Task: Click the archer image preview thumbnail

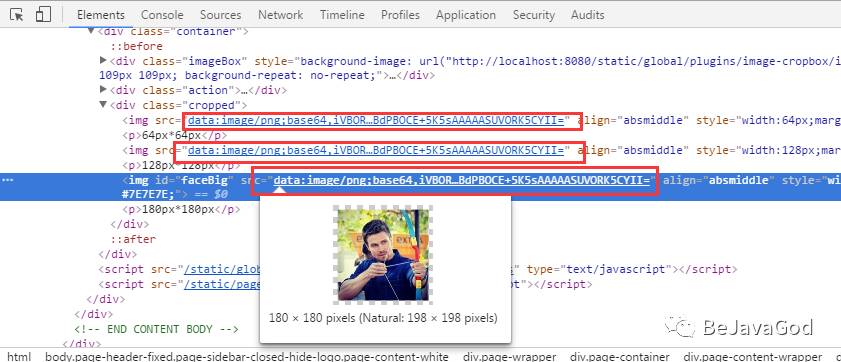Action: click(383, 254)
